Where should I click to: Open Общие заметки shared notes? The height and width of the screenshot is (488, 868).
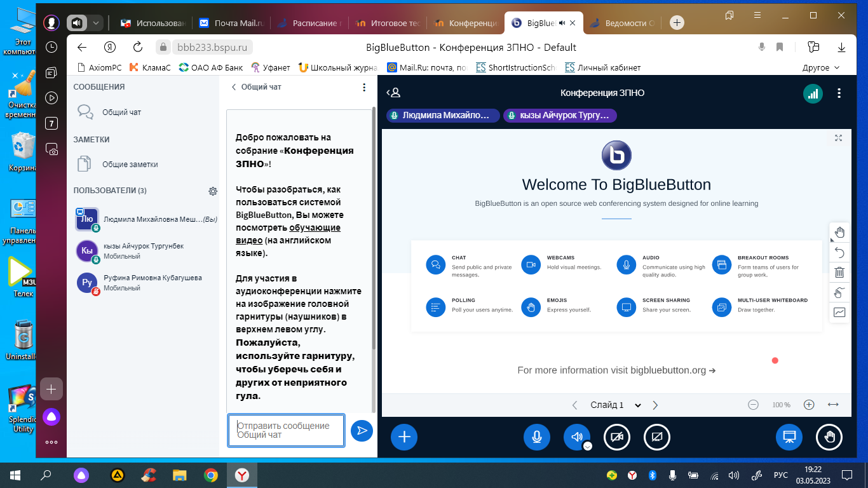tap(130, 164)
